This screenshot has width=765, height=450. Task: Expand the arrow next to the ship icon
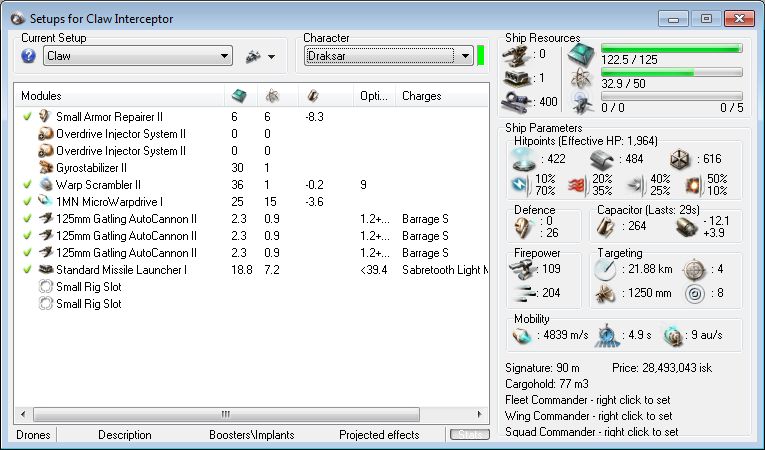coord(271,57)
